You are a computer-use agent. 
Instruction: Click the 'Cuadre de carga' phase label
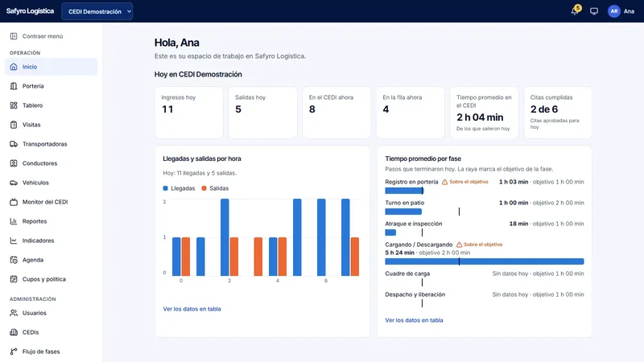coord(407,274)
